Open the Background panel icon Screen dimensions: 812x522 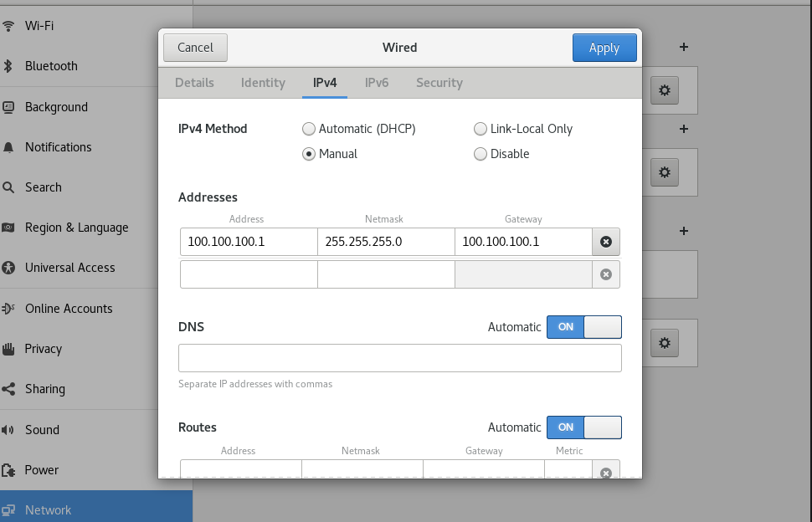[x=8, y=107]
